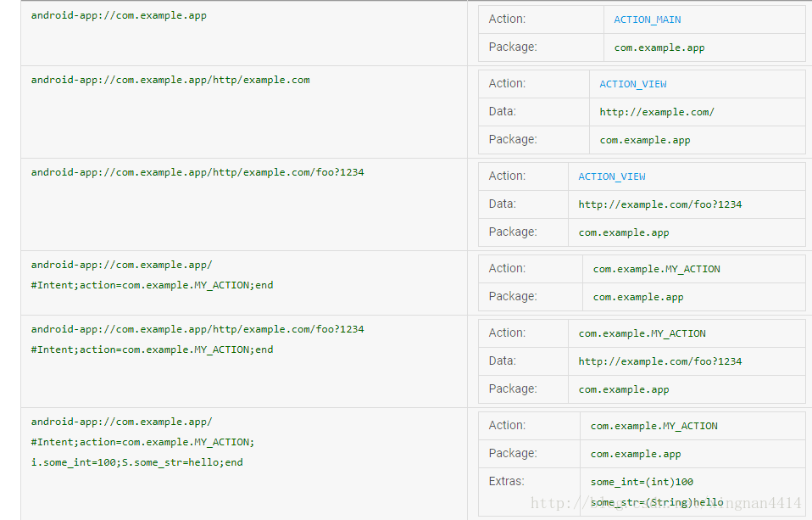Click the Action: label beside ACTION_MAIN
This screenshot has height=520, width=812.
[507, 19]
